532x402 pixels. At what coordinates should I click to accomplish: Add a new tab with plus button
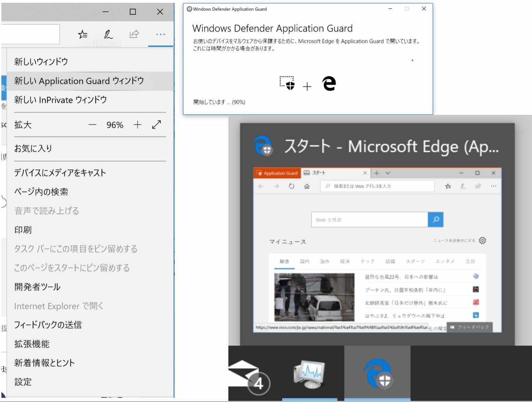(377, 173)
